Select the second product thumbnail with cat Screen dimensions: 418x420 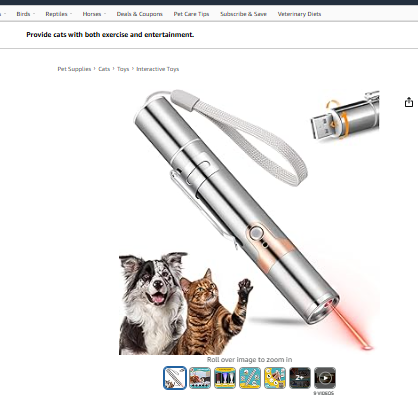coord(200,378)
